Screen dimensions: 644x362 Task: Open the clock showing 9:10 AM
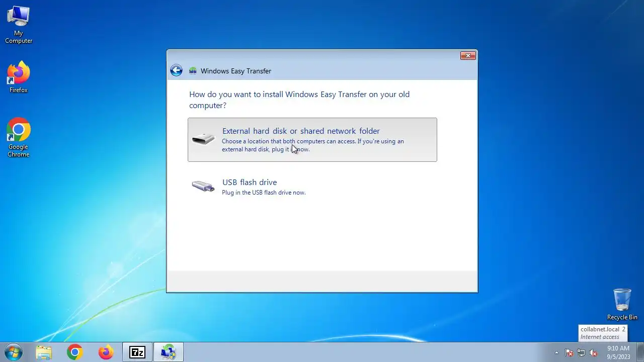tap(618, 352)
